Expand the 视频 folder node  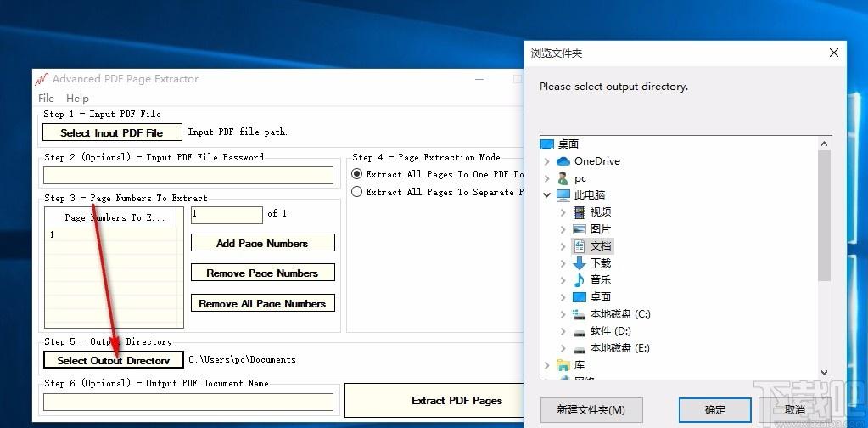click(563, 212)
